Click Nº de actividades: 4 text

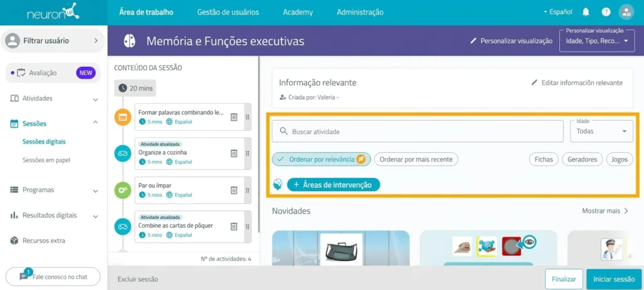[x=226, y=259]
